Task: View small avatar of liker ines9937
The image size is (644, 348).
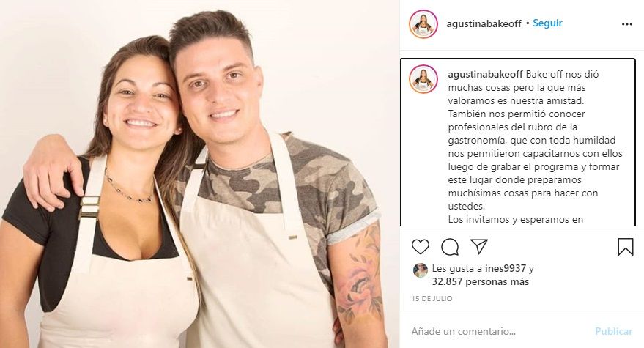Action: [x=420, y=270]
